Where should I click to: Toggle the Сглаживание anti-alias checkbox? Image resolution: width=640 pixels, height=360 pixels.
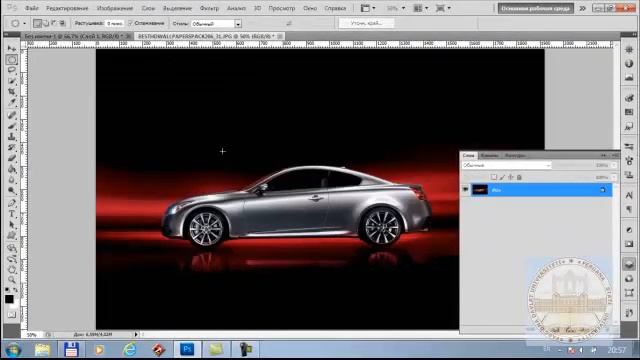click(131, 23)
